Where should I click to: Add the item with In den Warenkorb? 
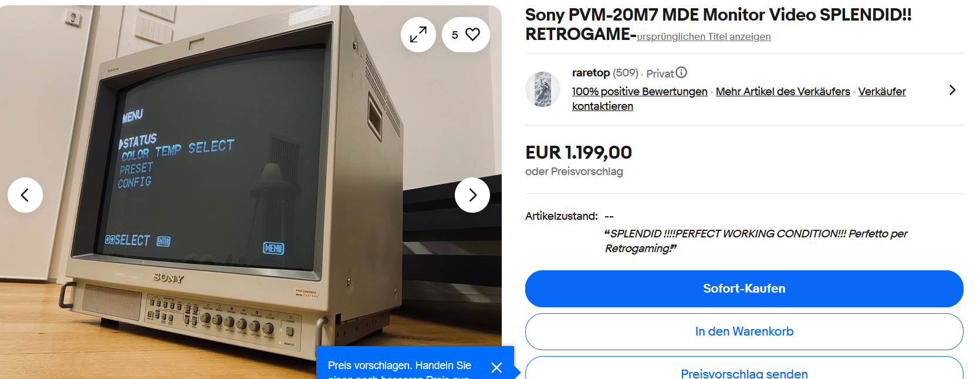click(x=744, y=331)
